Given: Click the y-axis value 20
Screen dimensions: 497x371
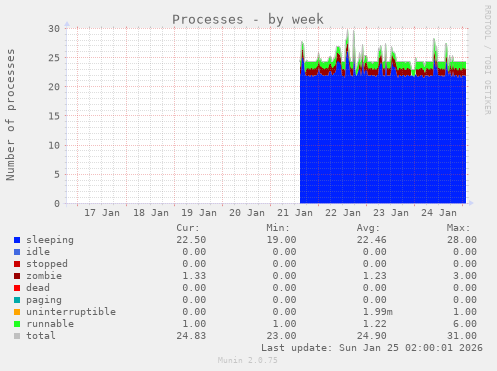Looking at the screenshot, I should [54, 87].
